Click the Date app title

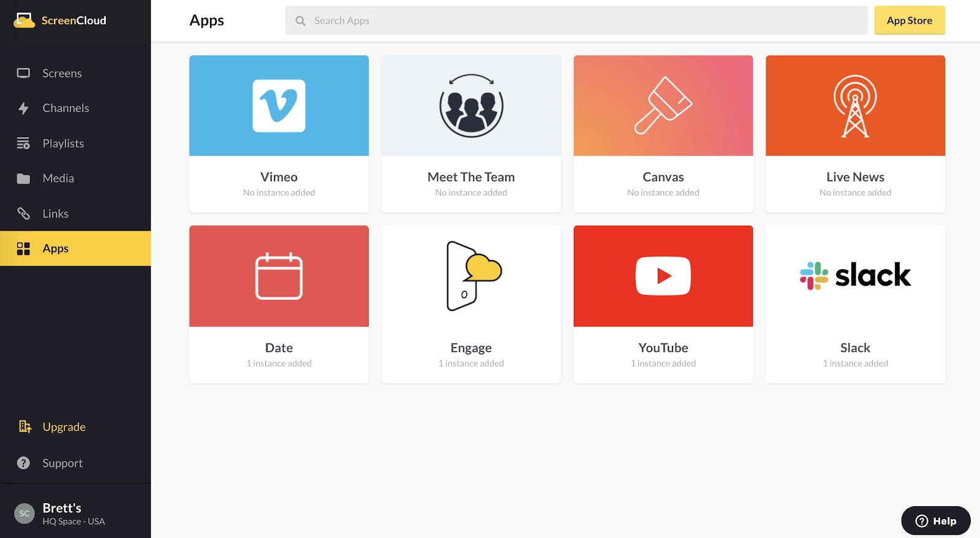pos(279,348)
